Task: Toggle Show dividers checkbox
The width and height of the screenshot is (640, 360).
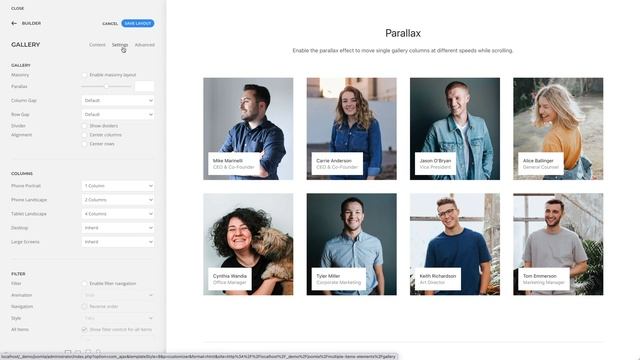Action: [x=84, y=126]
